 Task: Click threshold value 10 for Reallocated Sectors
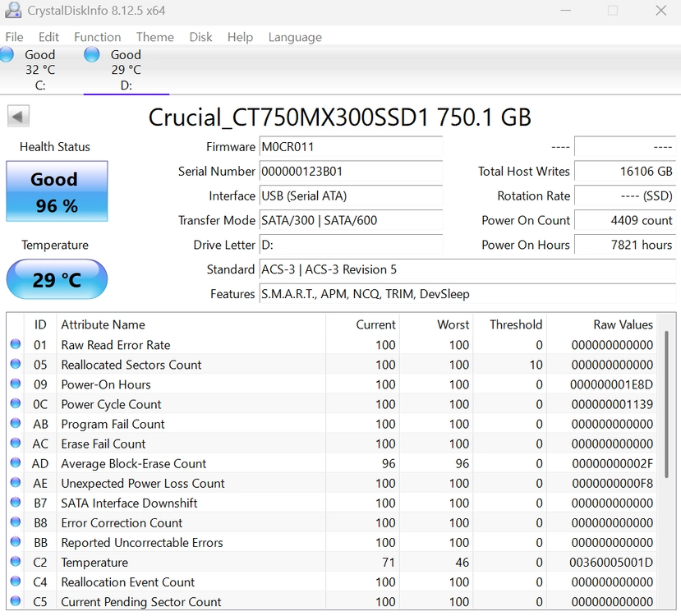(x=536, y=365)
